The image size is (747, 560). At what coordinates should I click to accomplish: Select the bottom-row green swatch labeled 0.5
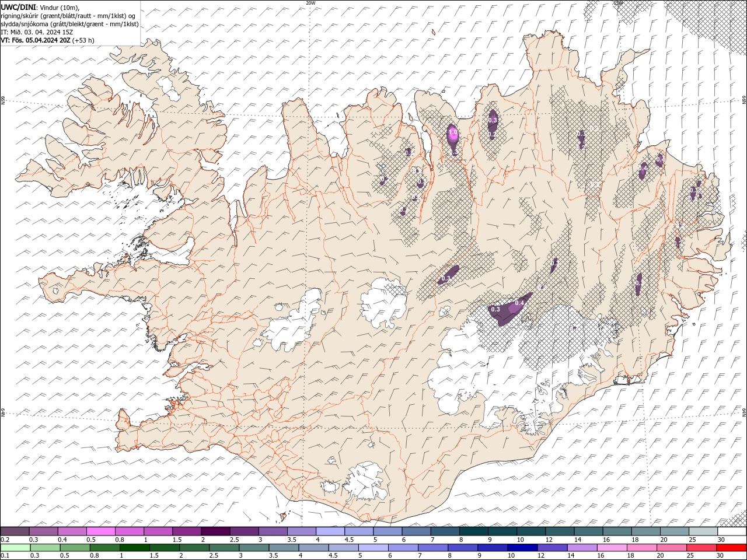75,548
